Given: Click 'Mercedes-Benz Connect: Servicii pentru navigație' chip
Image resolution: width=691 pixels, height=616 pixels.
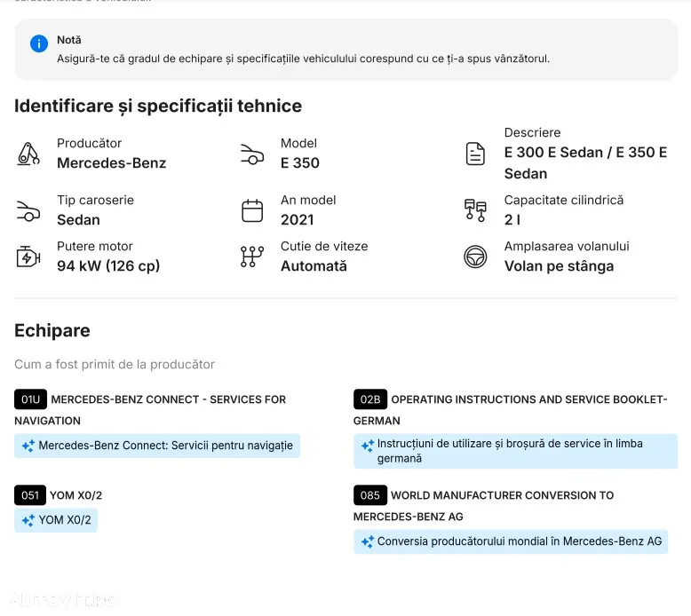Looking at the screenshot, I should coord(157,446).
